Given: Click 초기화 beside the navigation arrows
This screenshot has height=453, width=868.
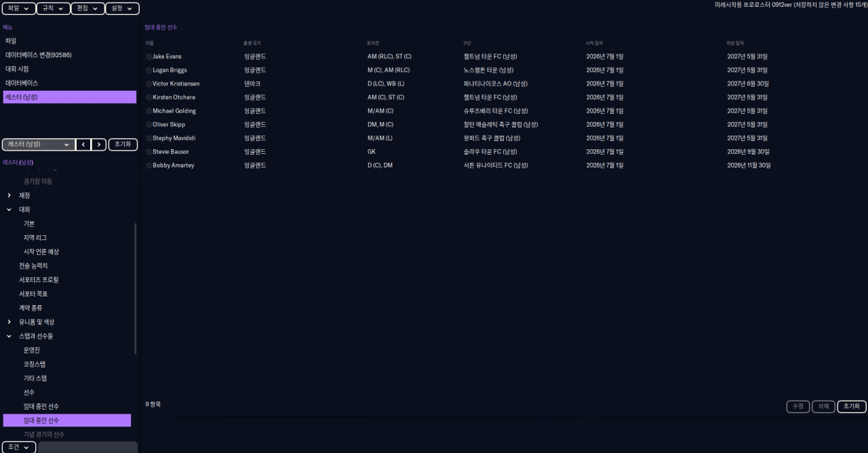Looking at the screenshot, I should [123, 144].
